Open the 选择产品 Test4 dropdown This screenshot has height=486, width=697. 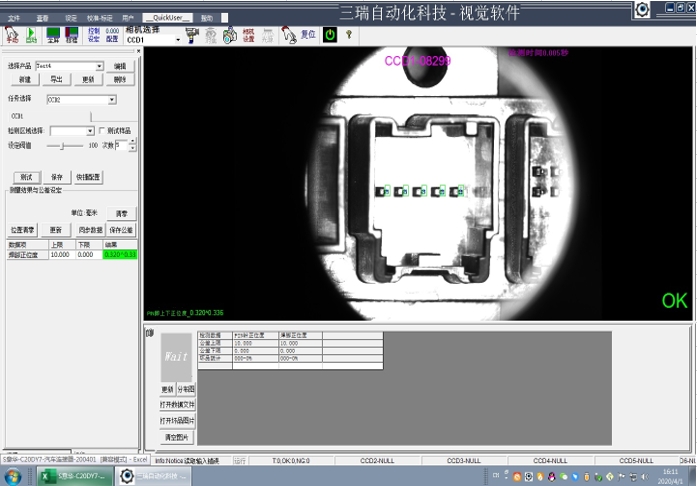(x=99, y=65)
